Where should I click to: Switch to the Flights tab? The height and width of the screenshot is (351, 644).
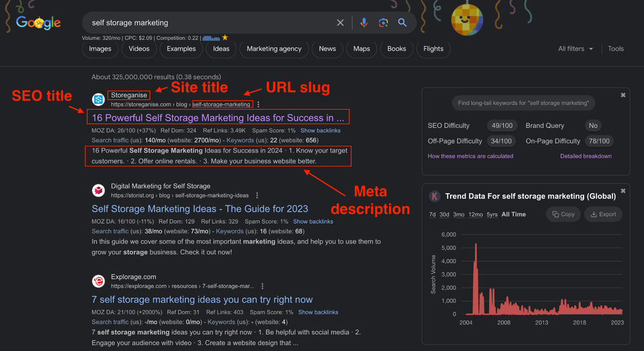pyautogui.click(x=433, y=49)
